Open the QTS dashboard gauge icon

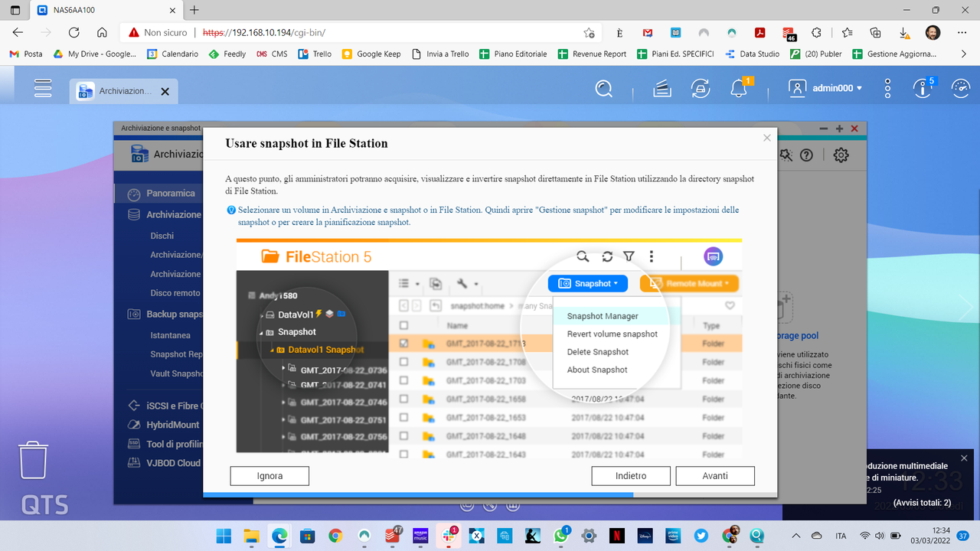pyautogui.click(x=960, y=89)
